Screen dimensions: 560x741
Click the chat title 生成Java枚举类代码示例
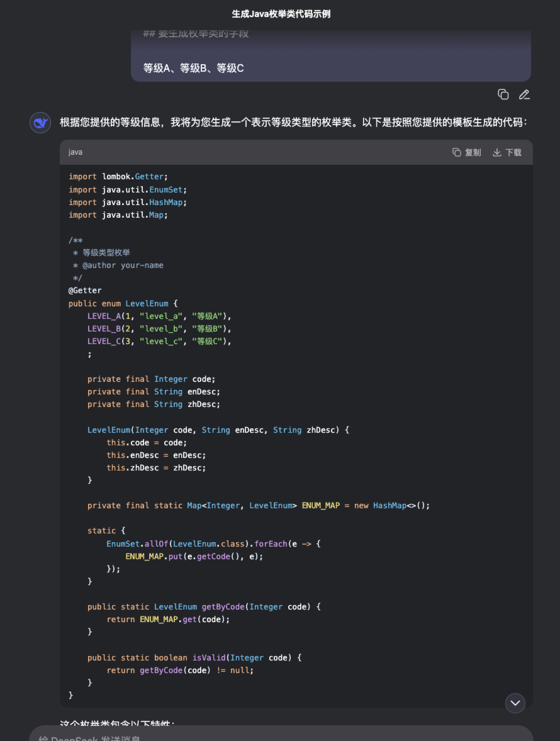click(281, 14)
